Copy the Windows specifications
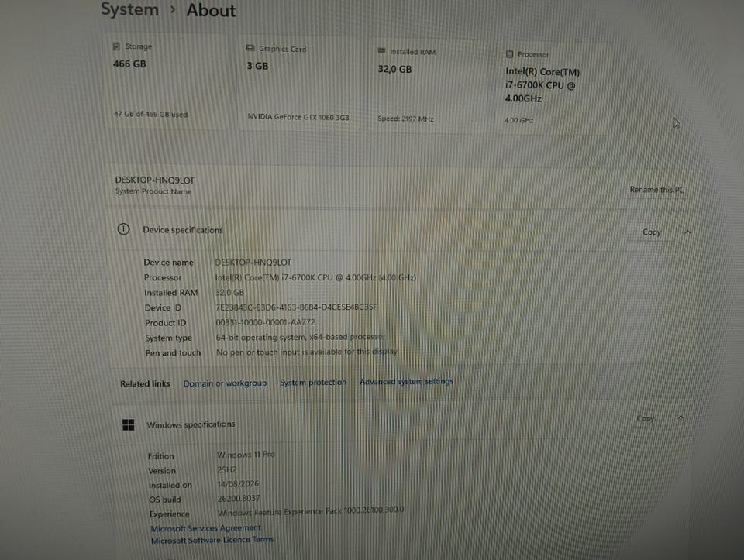The height and width of the screenshot is (560, 744). coord(646,418)
